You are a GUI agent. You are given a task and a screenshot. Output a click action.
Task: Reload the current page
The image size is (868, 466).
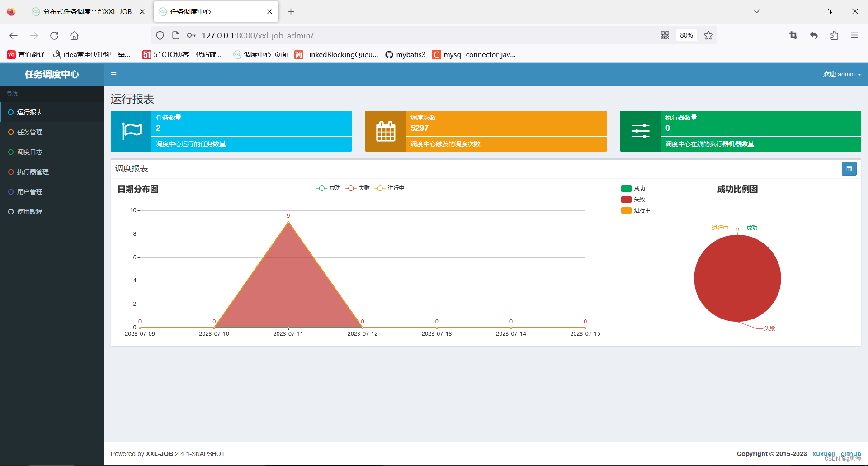54,35
